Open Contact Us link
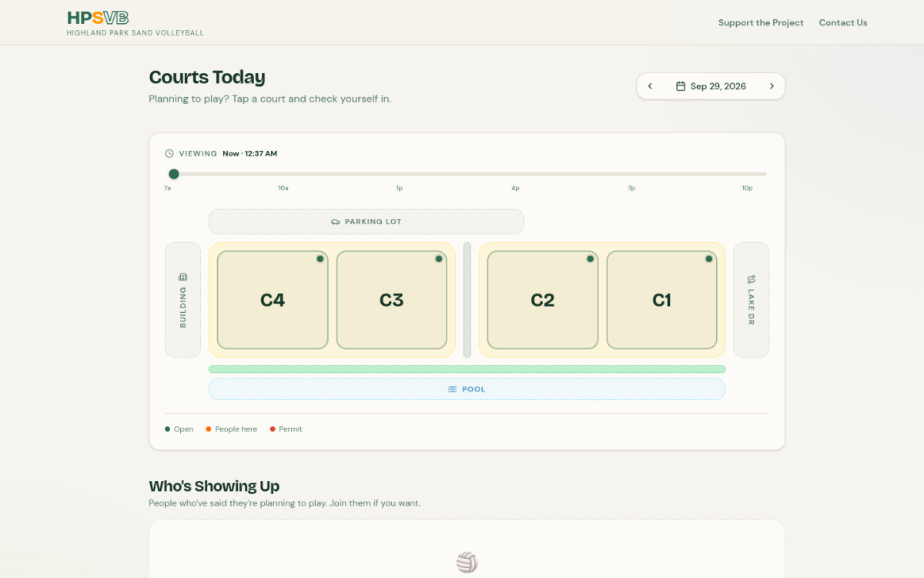 (843, 22)
